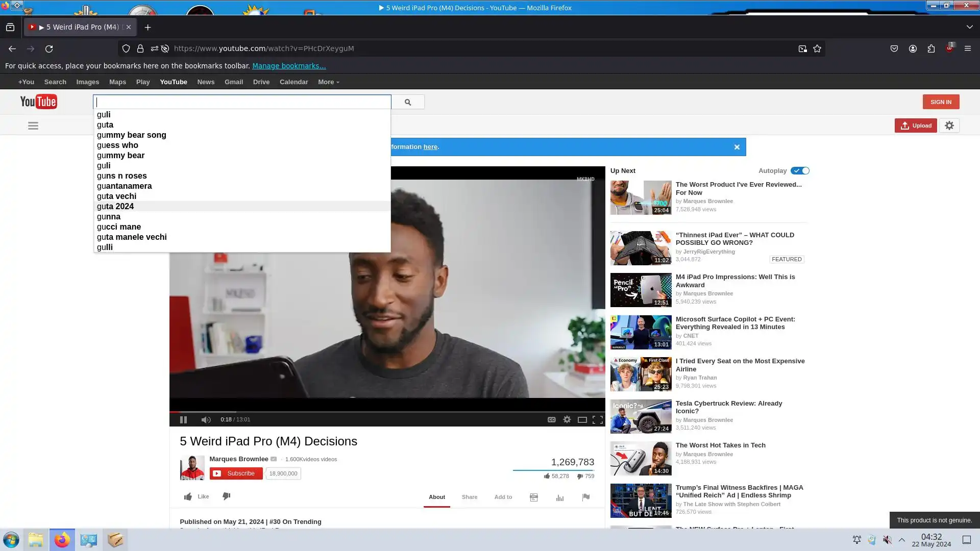Open the YouTube guide hamburger menu
Image resolution: width=980 pixels, height=551 pixels.
[x=33, y=126]
